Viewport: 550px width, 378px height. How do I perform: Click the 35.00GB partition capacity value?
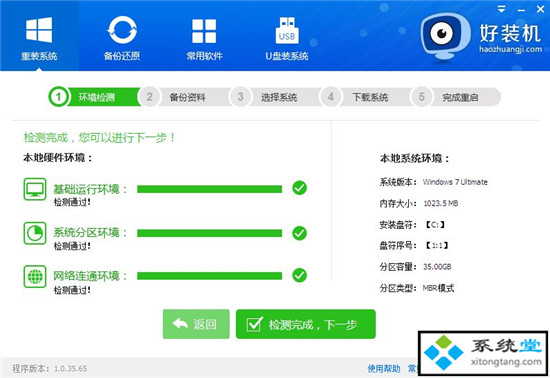pos(437,267)
